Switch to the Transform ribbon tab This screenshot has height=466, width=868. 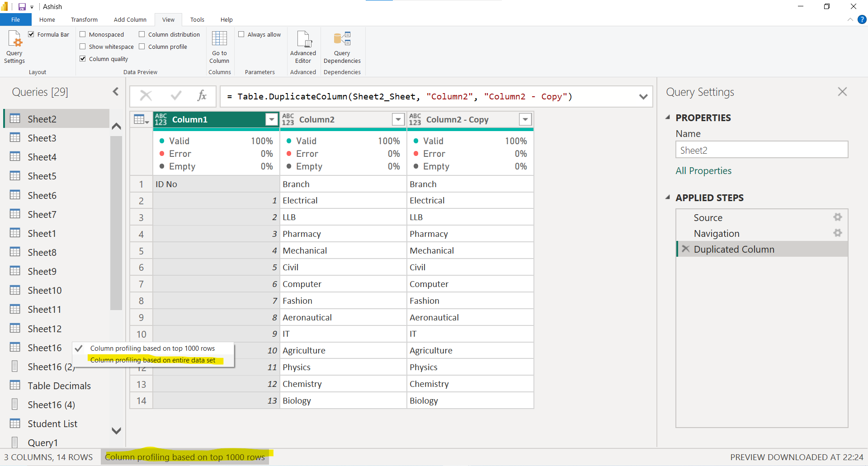pyautogui.click(x=84, y=19)
